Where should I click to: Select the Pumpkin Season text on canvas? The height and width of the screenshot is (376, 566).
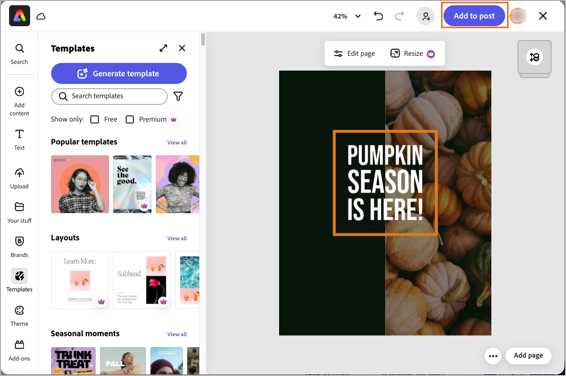(x=385, y=183)
